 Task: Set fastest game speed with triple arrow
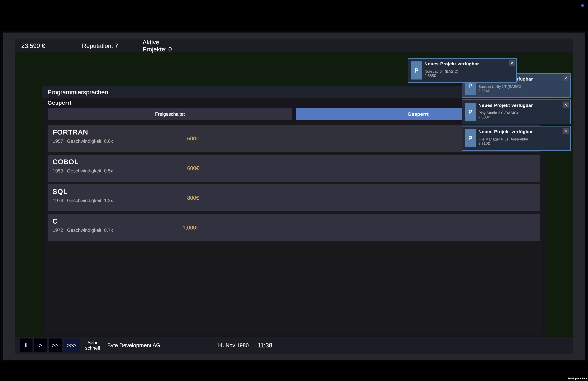[x=71, y=345]
